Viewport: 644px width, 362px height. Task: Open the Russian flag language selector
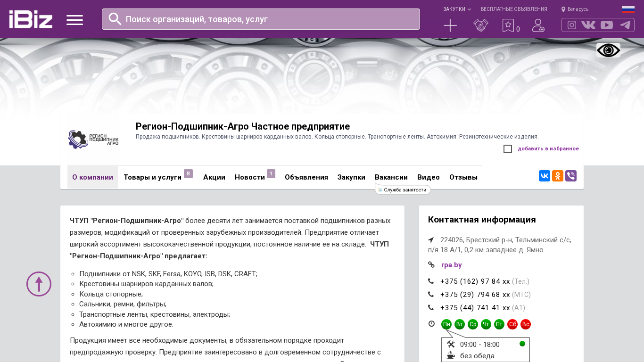pos(628,9)
